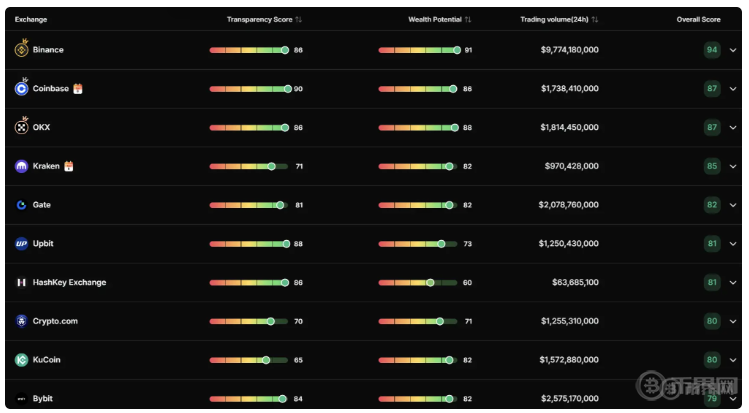
Task: Select the Bybit exchange name
Action: pyautogui.click(x=43, y=399)
